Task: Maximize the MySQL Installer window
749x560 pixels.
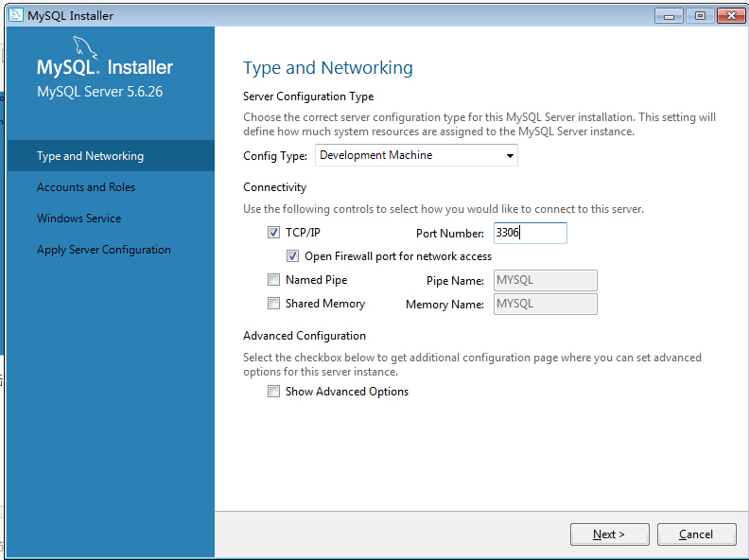Action: [x=700, y=16]
